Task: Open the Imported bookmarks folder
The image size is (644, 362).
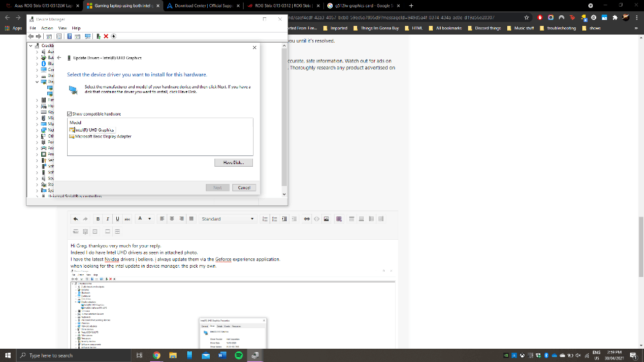Action: click(x=335, y=29)
